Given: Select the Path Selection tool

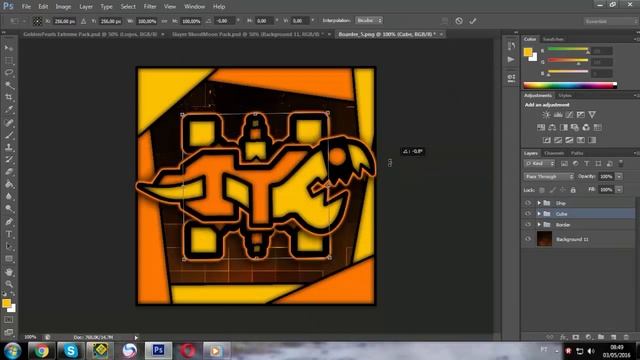Looking at the screenshot, I should 9,247.
